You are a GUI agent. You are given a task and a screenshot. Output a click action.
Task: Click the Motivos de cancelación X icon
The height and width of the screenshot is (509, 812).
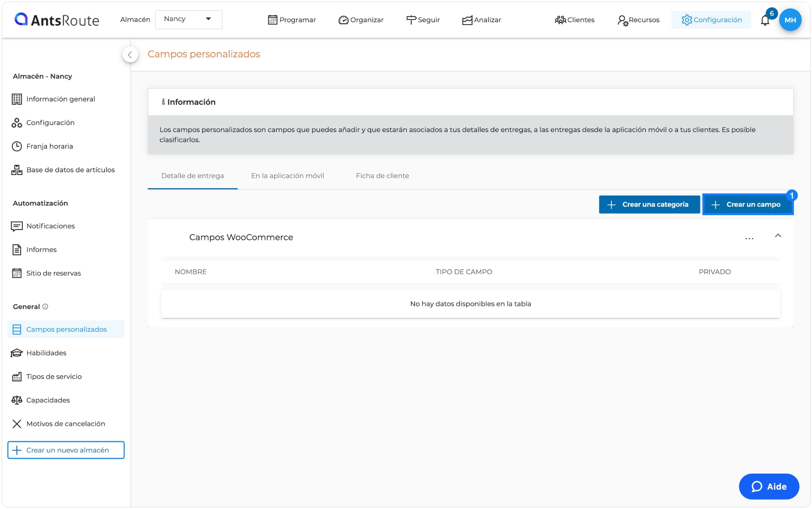tap(17, 424)
